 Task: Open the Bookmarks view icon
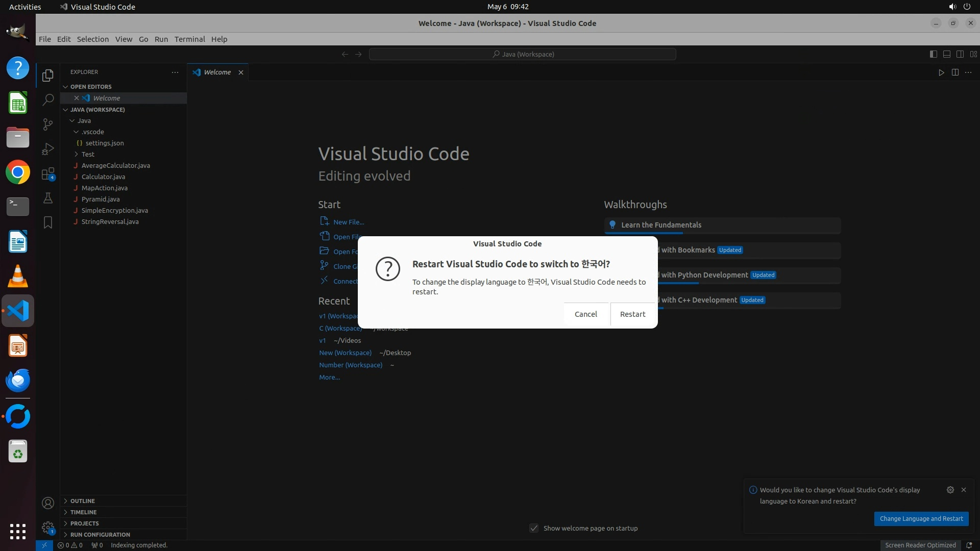[x=48, y=222]
